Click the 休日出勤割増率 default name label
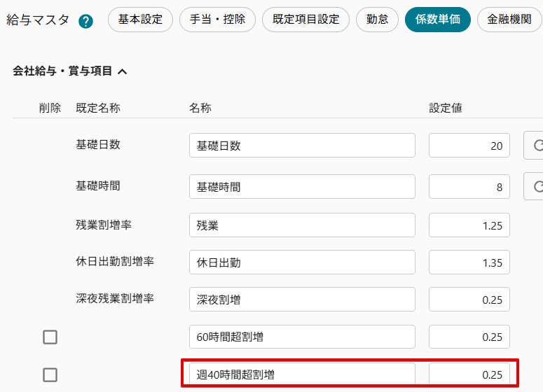 pos(115,261)
